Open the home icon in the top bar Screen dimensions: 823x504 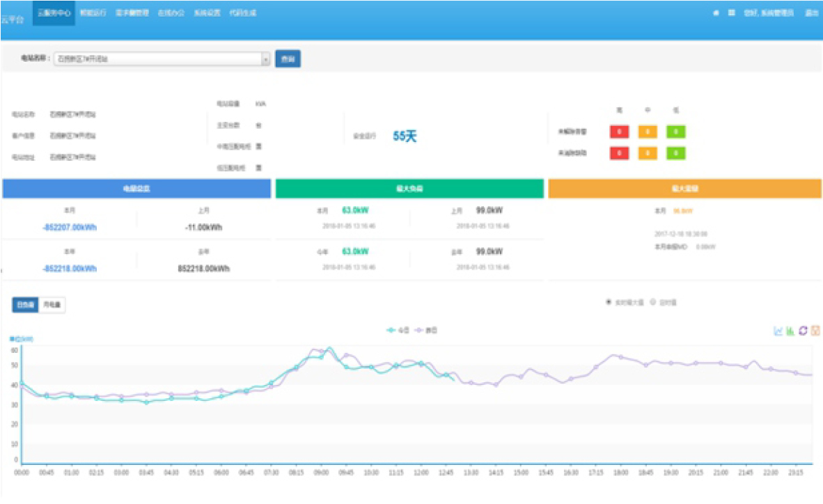pos(716,13)
